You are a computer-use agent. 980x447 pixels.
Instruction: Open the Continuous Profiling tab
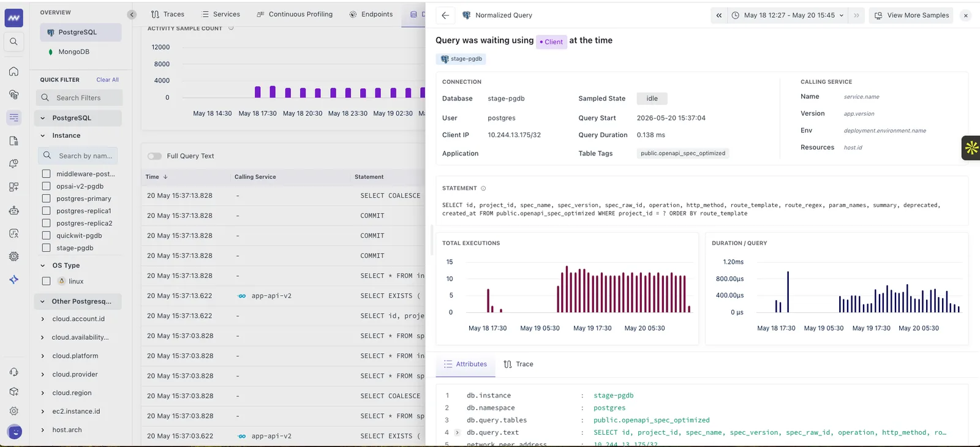coord(295,14)
